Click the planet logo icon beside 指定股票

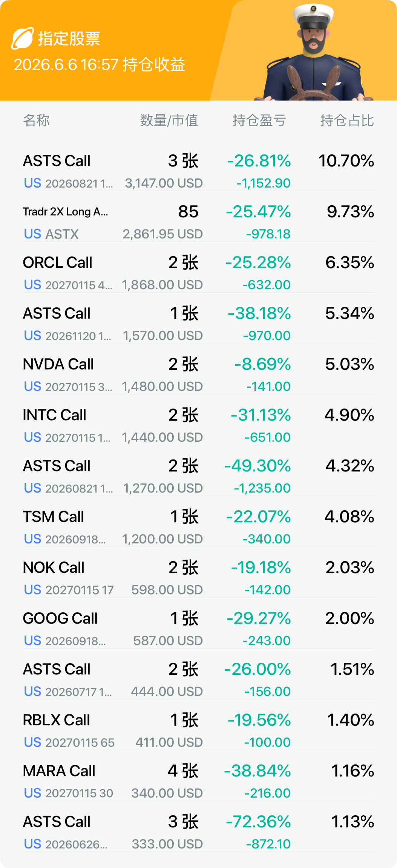[23, 38]
